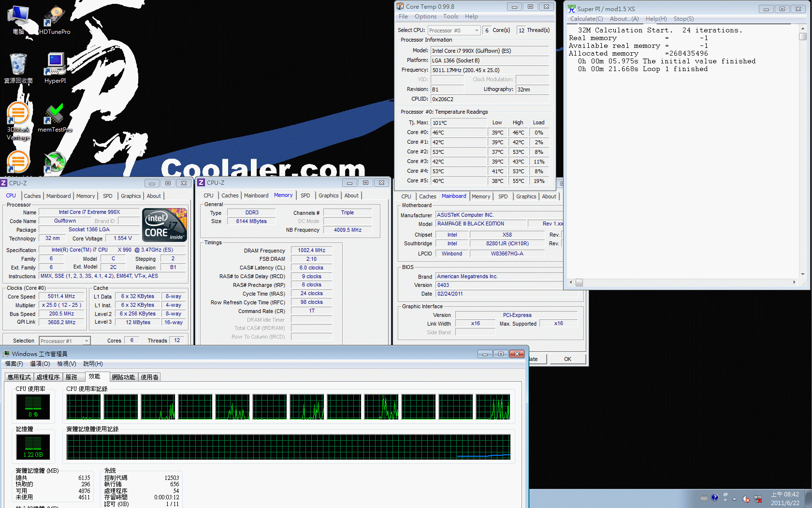Switch to the 使用者 tab in Task Manager

pyautogui.click(x=149, y=377)
